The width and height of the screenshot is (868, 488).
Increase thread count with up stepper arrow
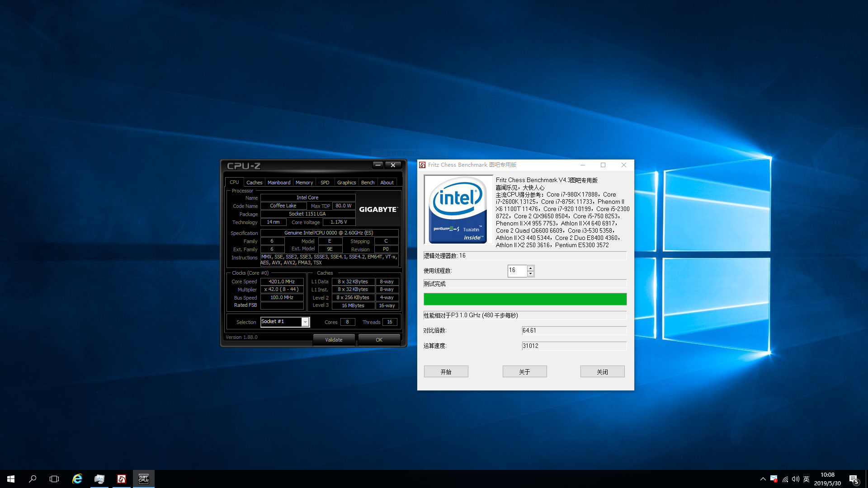(x=531, y=268)
